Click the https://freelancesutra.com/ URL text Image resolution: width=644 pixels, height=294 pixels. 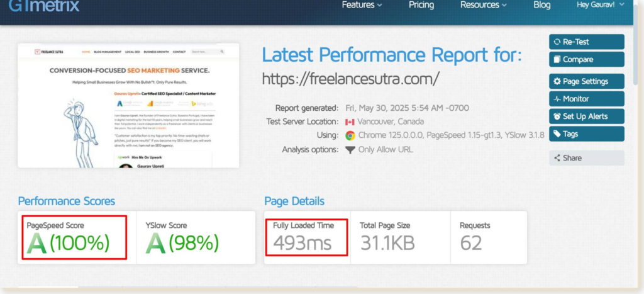tap(351, 78)
